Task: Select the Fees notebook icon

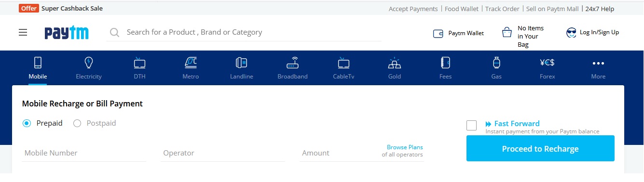Action: pos(446,63)
